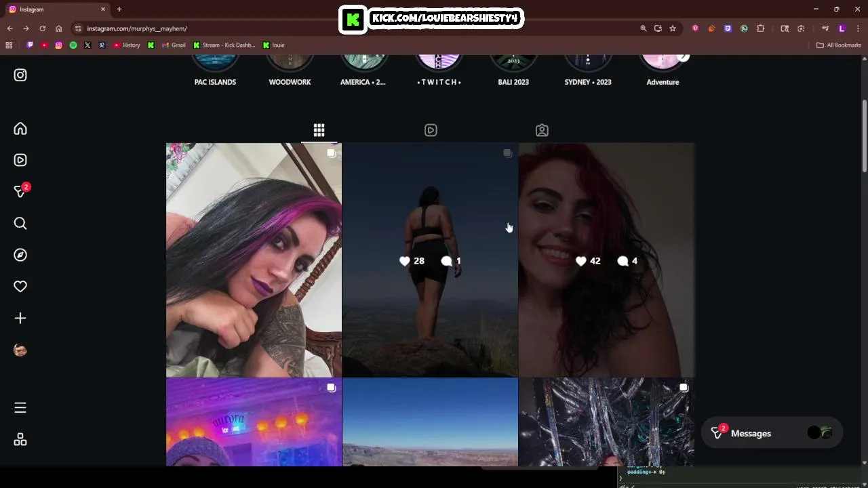This screenshot has height=488, width=868.
Task: Open a new browser tab
Action: 119,9
